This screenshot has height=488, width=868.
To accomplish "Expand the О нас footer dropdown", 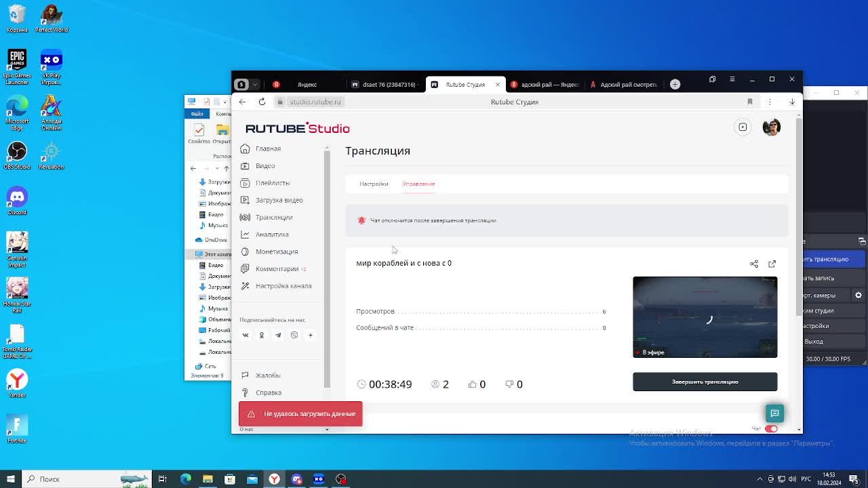I will tap(326, 429).
